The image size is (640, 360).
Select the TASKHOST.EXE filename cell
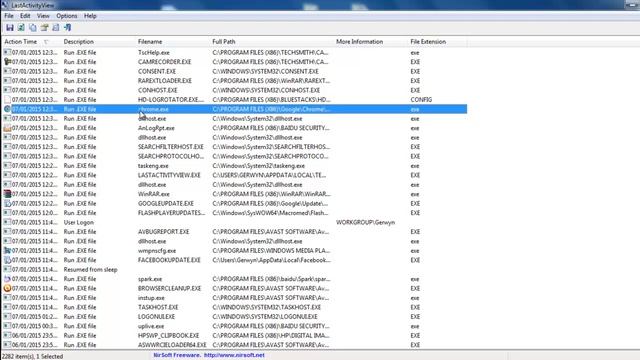tap(158, 307)
